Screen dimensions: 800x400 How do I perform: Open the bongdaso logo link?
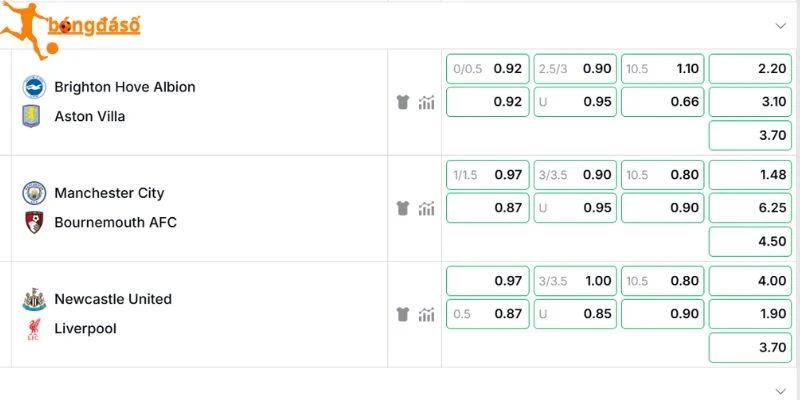(70, 30)
